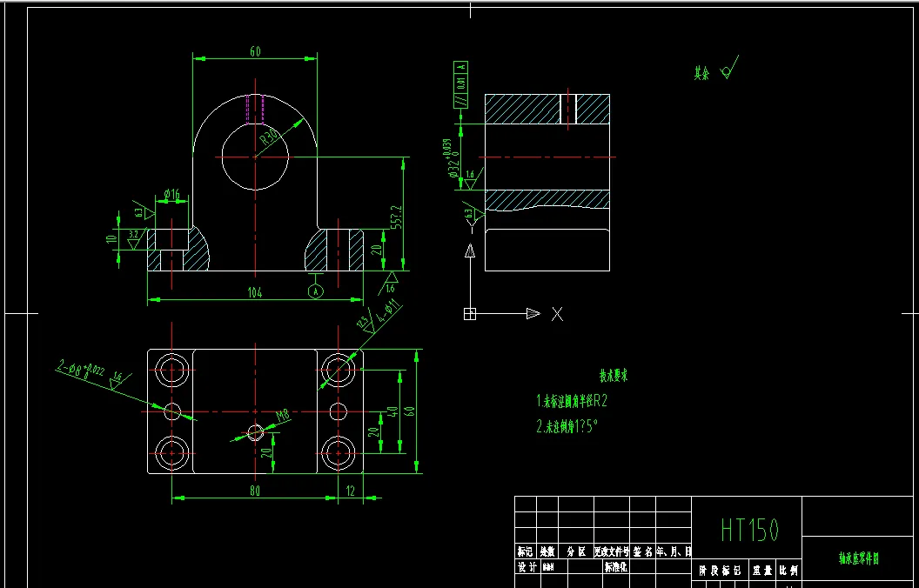Click the 80 hole spacing dimension
Image resolution: width=919 pixels, height=588 pixels.
point(254,491)
